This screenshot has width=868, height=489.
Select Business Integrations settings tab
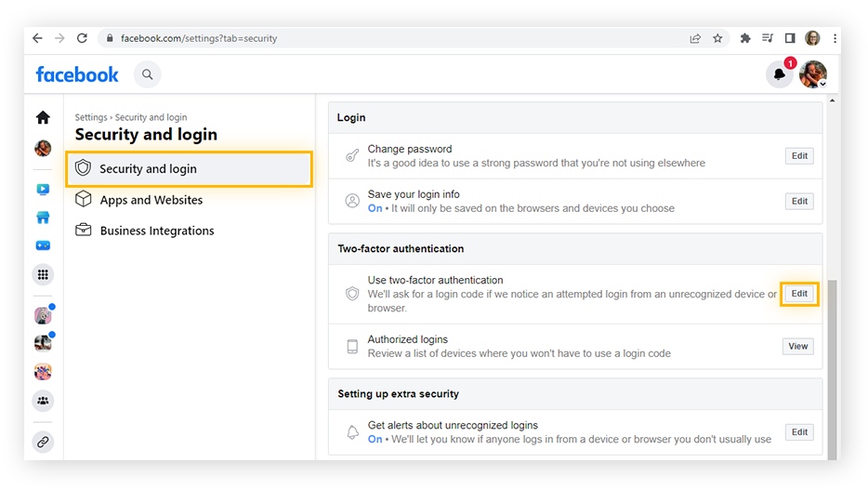156,231
